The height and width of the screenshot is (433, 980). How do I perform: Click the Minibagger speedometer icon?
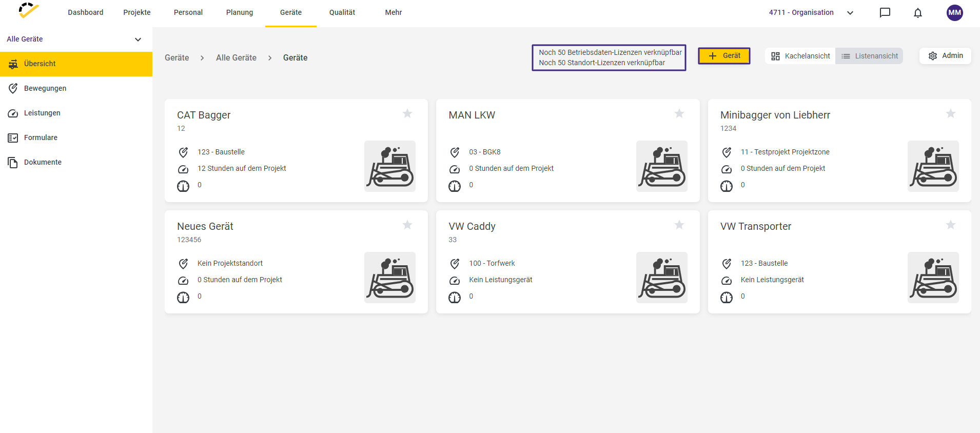[x=727, y=169]
